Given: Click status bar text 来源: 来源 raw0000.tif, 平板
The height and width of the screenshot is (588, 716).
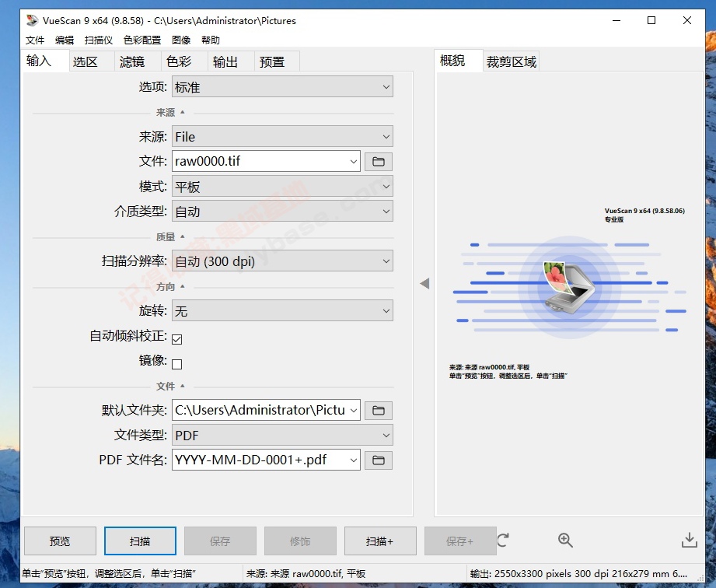Looking at the screenshot, I should tap(306, 573).
